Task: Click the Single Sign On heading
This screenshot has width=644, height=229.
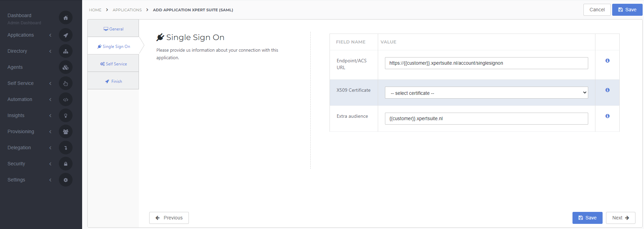Action: (x=195, y=37)
